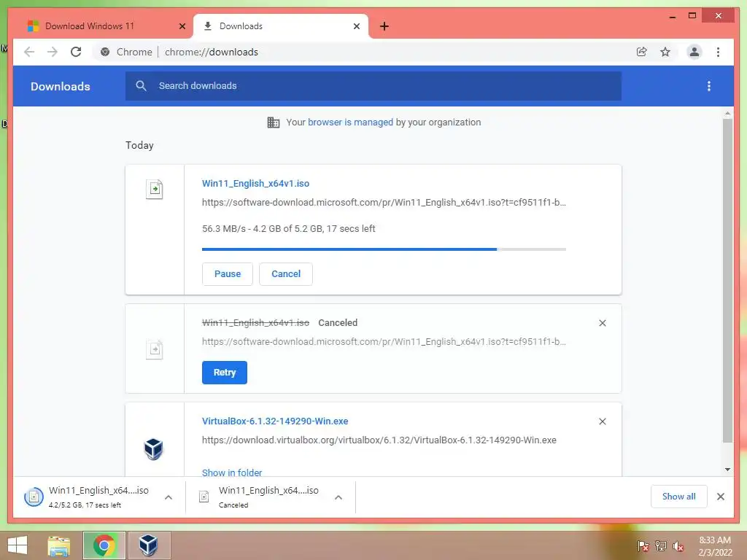
Task: Click the chrome://downloads address bar
Action: coord(211,52)
